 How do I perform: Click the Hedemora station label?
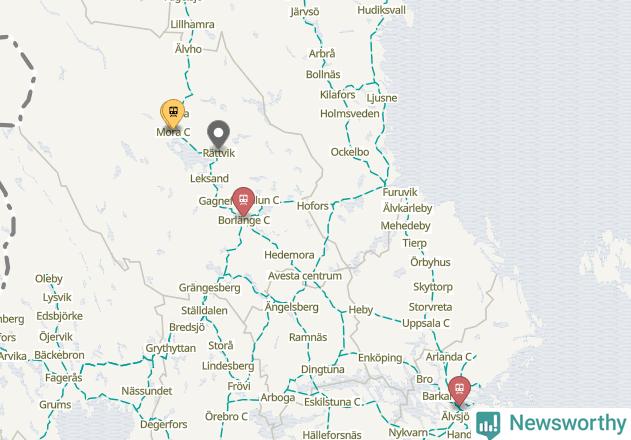point(289,255)
